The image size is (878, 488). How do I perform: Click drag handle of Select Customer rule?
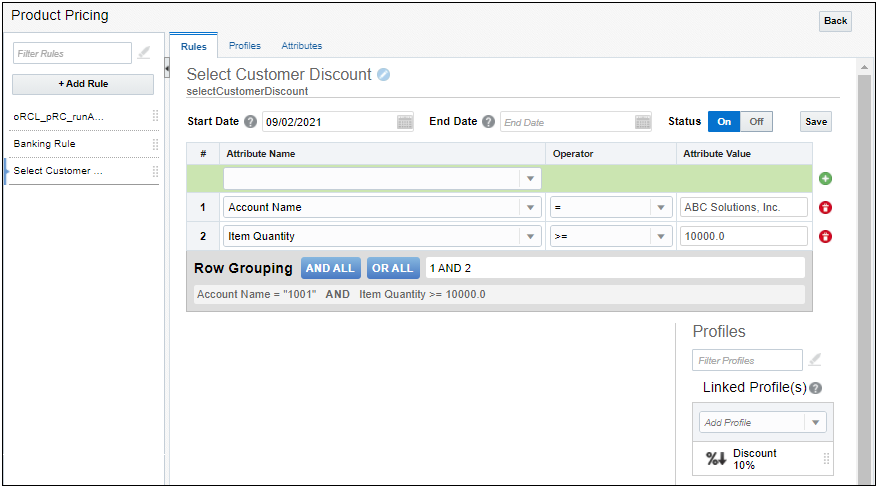coord(155,171)
